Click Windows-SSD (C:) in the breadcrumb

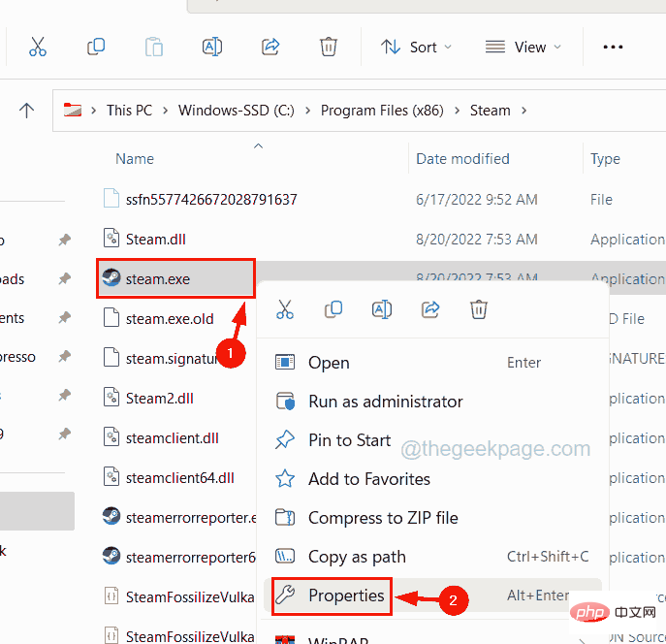236,111
